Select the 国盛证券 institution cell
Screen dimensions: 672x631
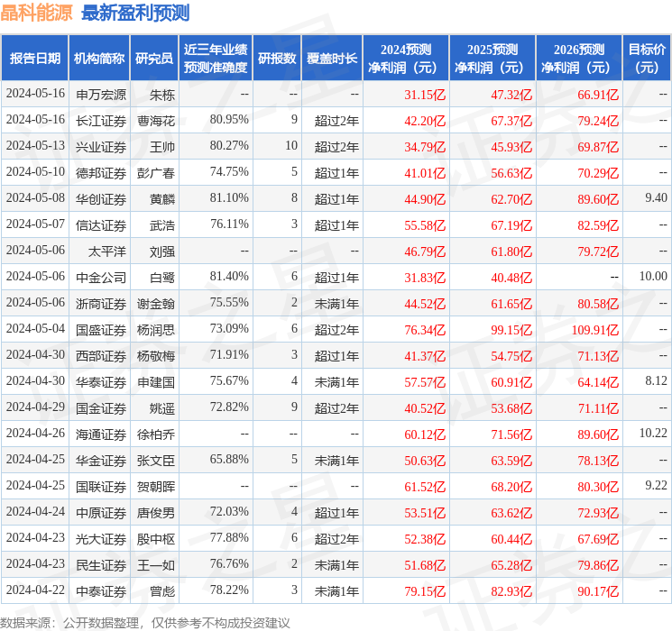point(101,330)
